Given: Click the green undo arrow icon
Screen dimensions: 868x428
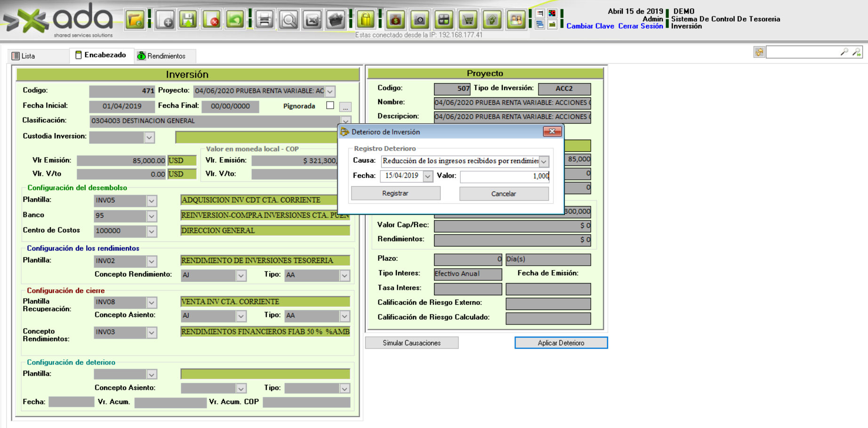Looking at the screenshot, I should click(235, 20).
